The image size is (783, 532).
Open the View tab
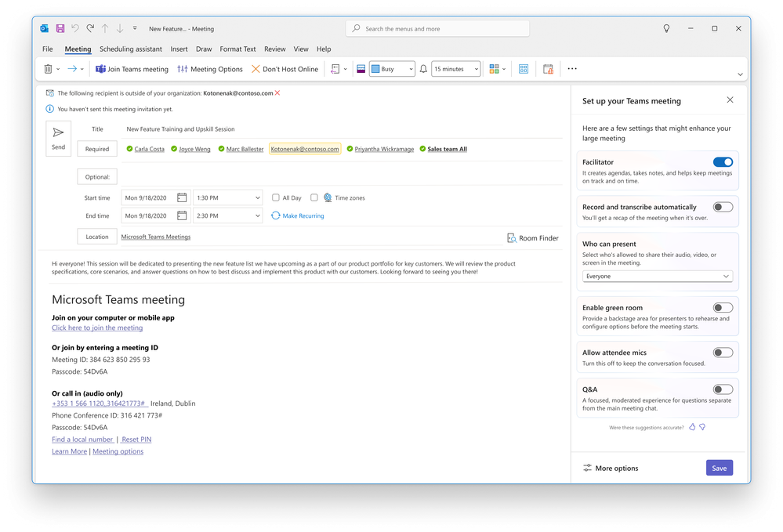[x=301, y=49]
